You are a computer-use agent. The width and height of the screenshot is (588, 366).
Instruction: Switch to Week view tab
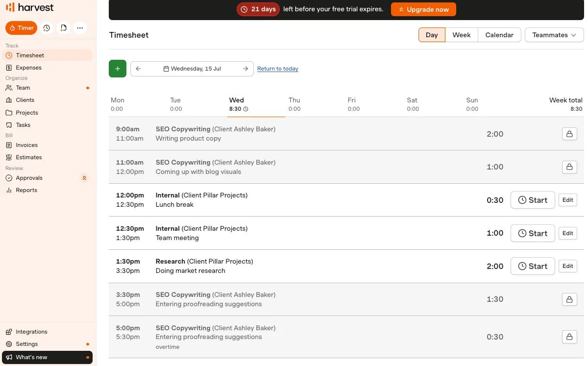coord(462,35)
